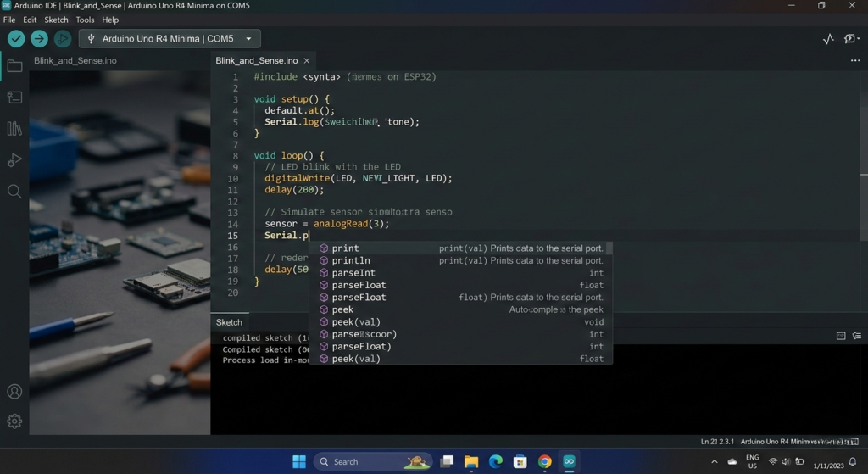Open the Library Manager sidebar icon
868x474 pixels.
(14, 129)
